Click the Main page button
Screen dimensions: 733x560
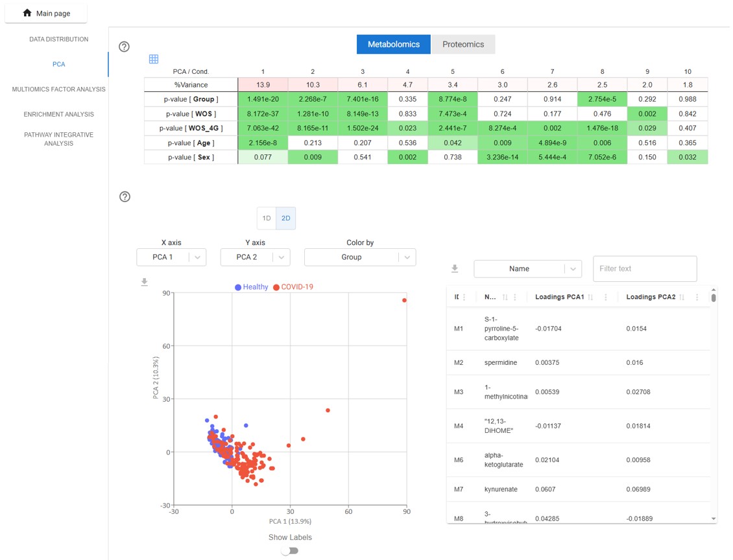click(46, 13)
